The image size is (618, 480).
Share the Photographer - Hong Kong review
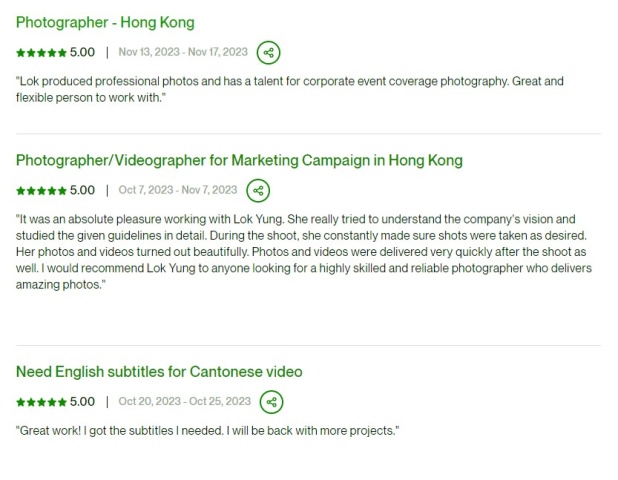[268, 53]
